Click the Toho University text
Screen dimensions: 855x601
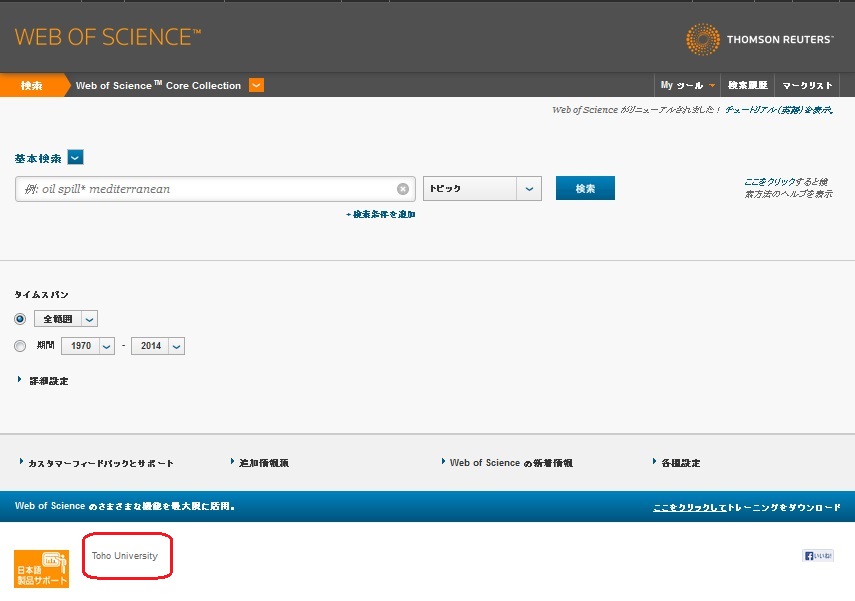(125, 556)
